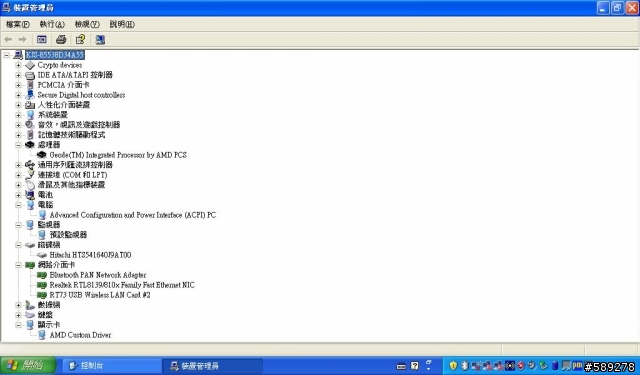
Task: Click the PCMCIA 介面卡 category icon
Action: pos(30,85)
